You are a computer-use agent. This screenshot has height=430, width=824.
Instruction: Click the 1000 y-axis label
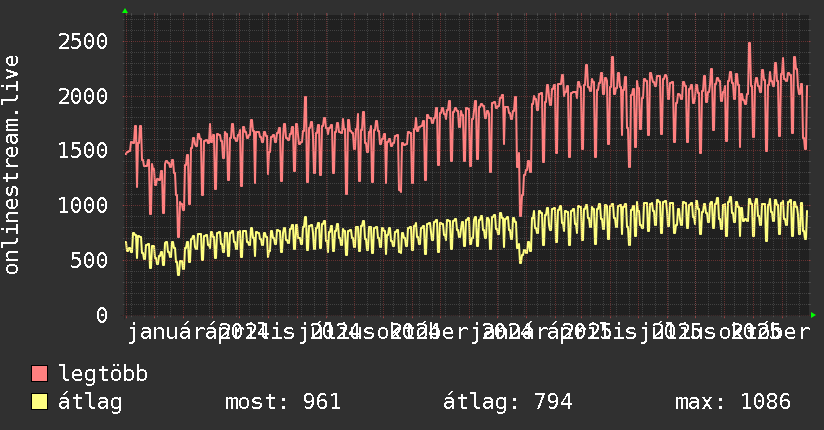tap(83, 206)
